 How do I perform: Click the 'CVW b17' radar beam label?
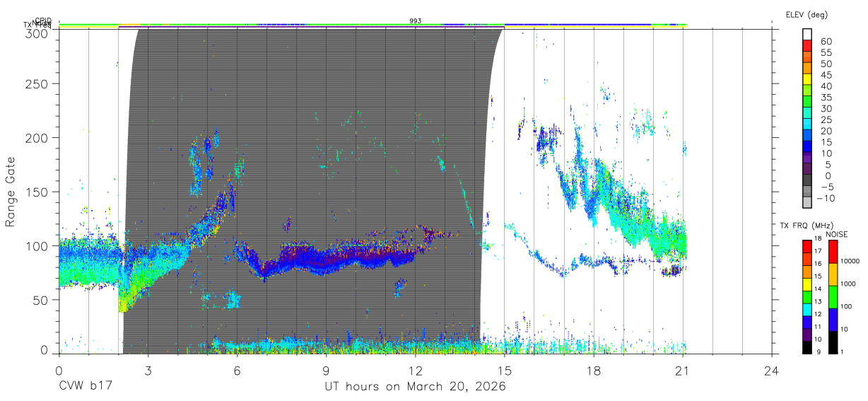click(x=85, y=387)
